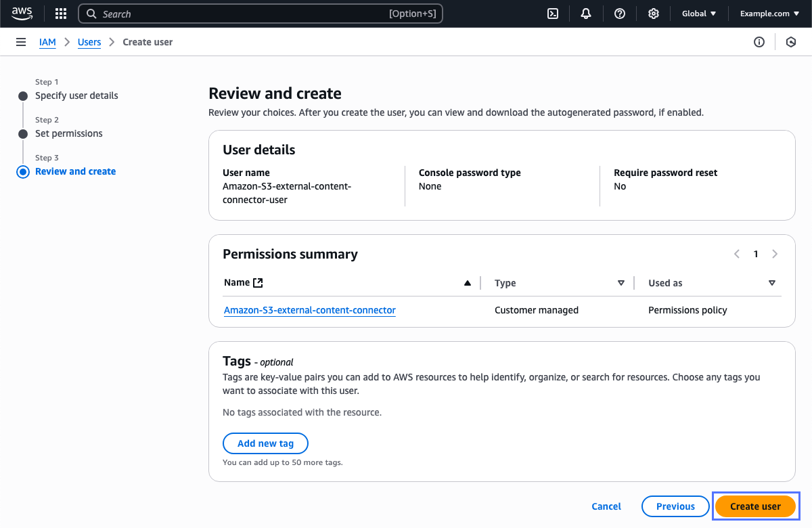Click the hexagon preferences icon at top right
This screenshot has width=812, height=528.
[x=791, y=42]
